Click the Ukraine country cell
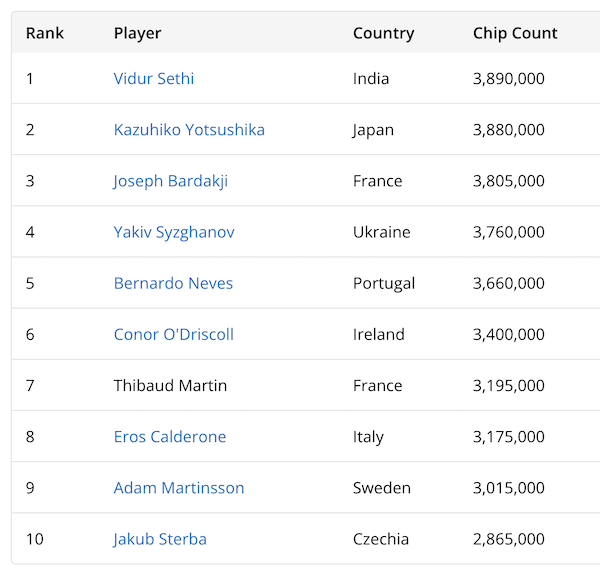This screenshot has width=600, height=581. click(382, 232)
